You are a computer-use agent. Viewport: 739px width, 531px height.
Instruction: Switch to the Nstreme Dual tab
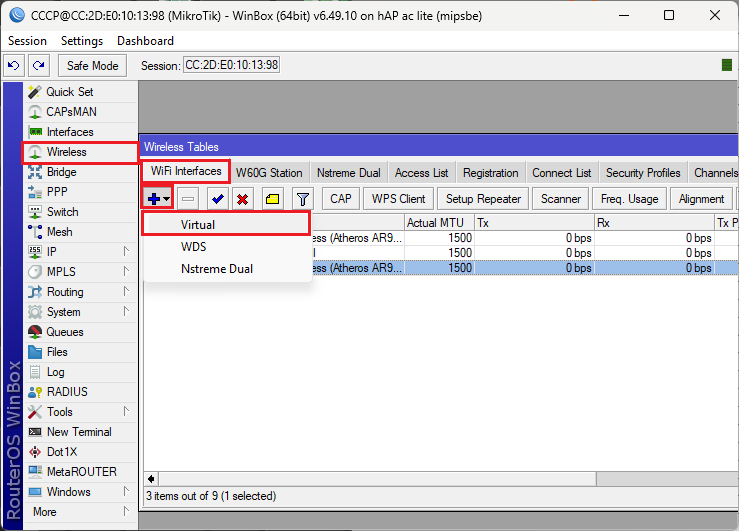click(349, 173)
